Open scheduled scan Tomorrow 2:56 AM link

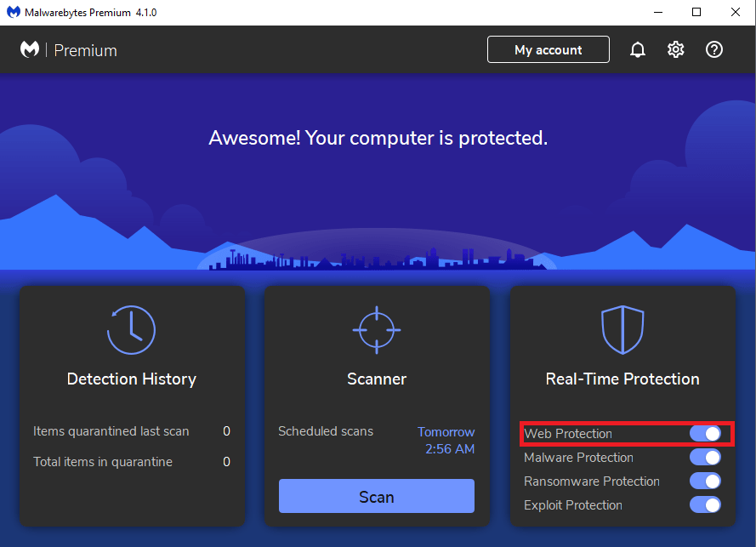click(446, 440)
